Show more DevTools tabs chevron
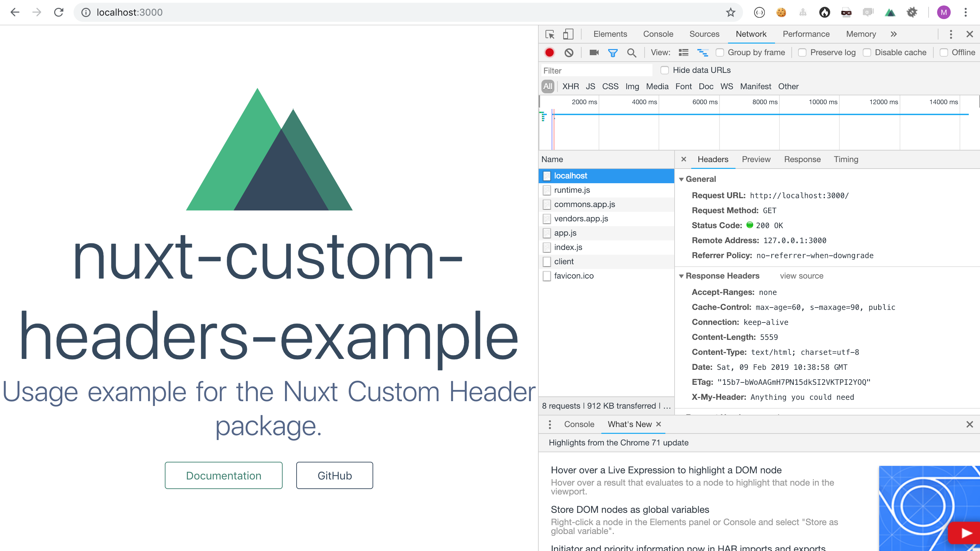This screenshot has height=551, width=980. coord(894,34)
